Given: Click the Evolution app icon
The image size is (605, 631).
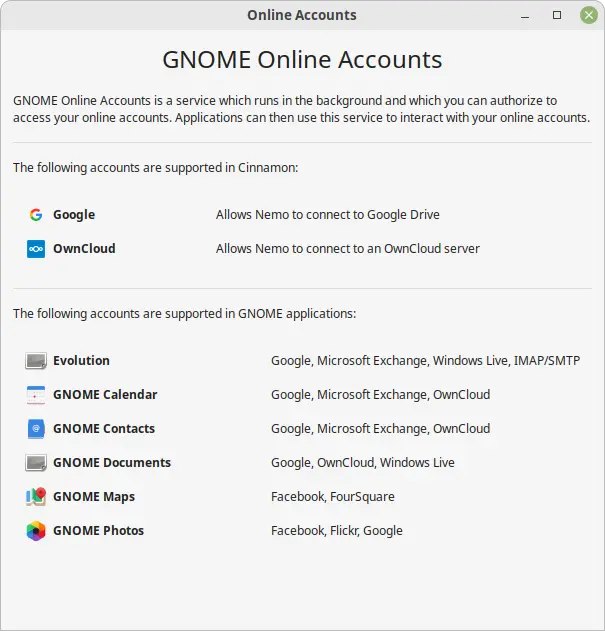Looking at the screenshot, I should [x=36, y=361].
